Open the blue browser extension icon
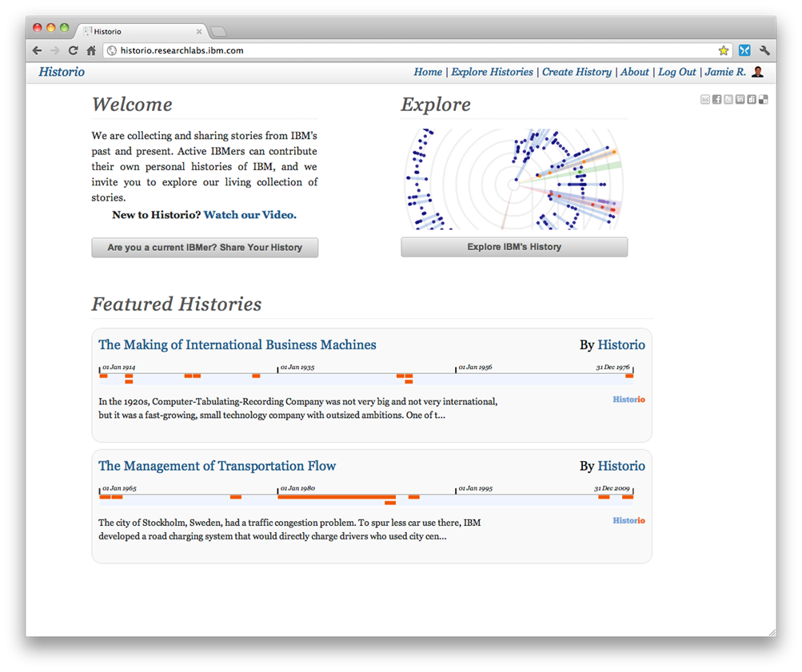 pos(744,50)
